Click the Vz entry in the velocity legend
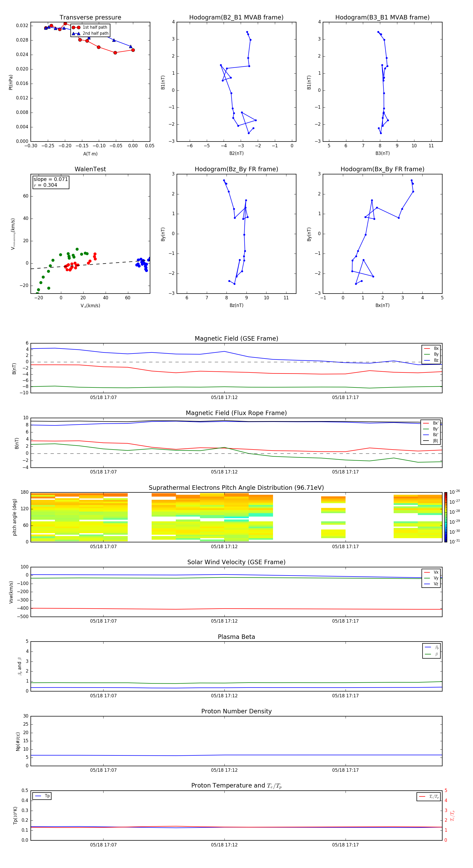The image size is (473, 868). tap(431, 584)
